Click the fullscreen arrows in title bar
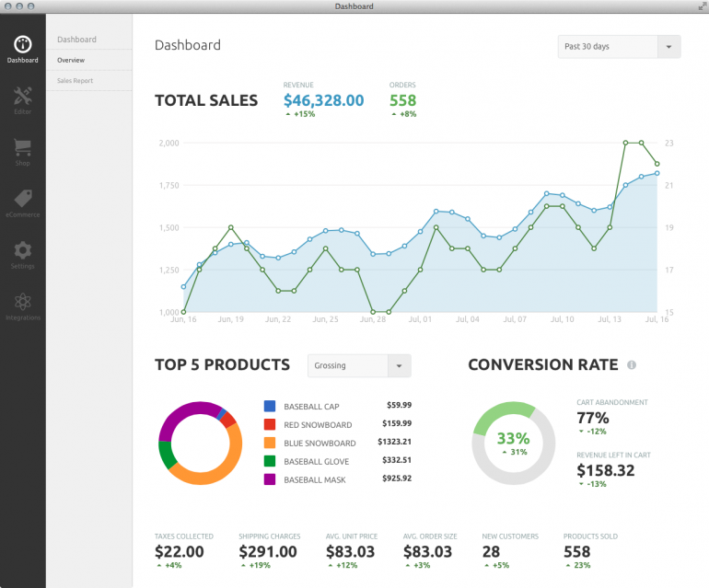 pyautogui.click(x=702, y=6)
